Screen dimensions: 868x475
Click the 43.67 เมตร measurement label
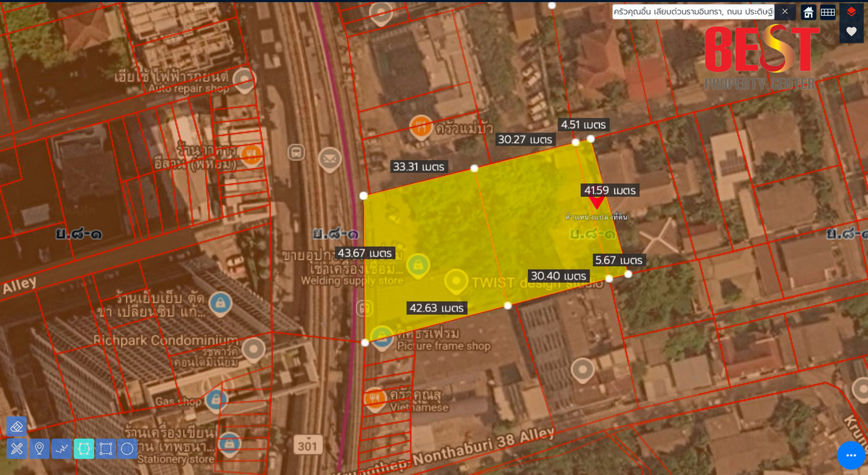pos(365,253)
